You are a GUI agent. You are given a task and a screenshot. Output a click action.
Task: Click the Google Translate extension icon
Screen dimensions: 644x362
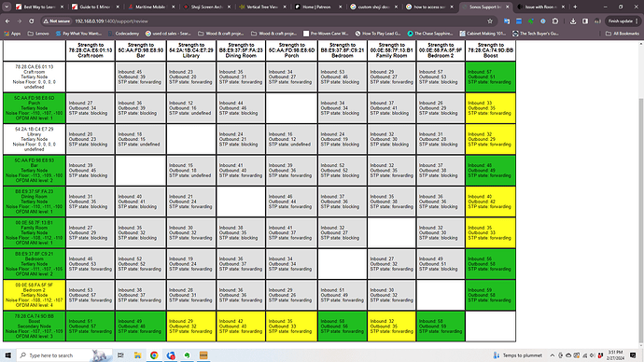507,21
